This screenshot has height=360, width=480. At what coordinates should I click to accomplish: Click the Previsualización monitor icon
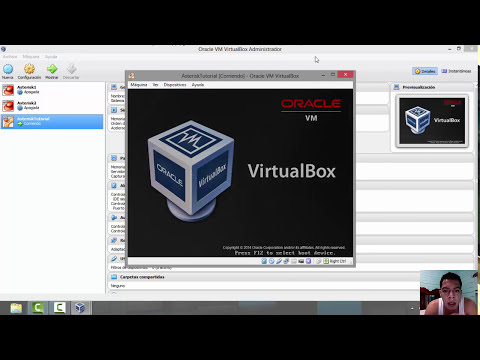pyautogui.click(x=396, y=87)
